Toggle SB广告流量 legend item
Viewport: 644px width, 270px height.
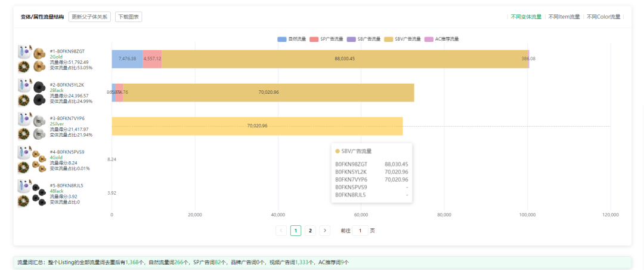point(364,39)
